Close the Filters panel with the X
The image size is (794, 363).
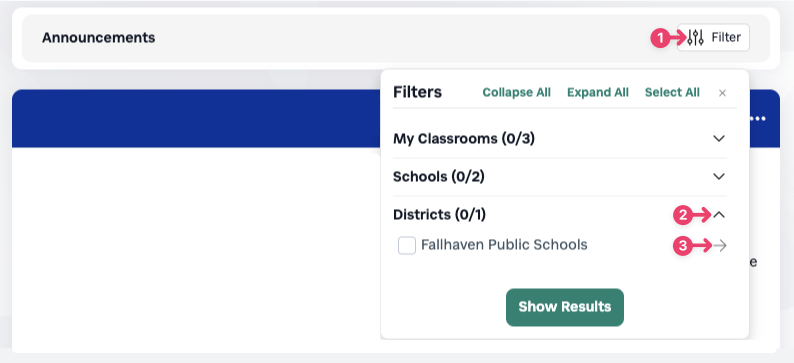point(723,93)
